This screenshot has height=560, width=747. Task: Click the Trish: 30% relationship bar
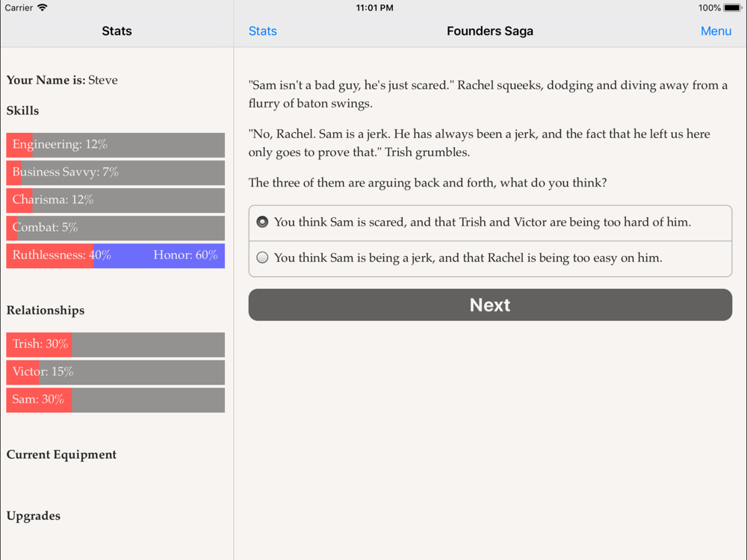coord(115,344)
